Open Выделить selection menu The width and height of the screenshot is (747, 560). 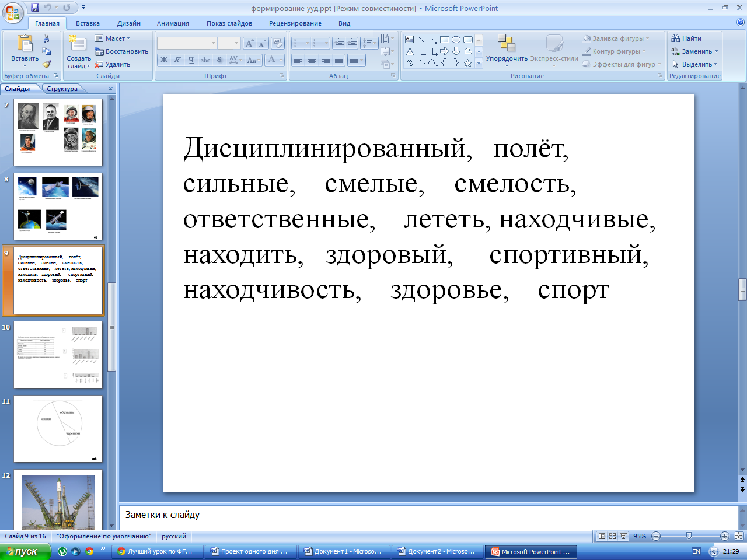[x=694, y=64]
